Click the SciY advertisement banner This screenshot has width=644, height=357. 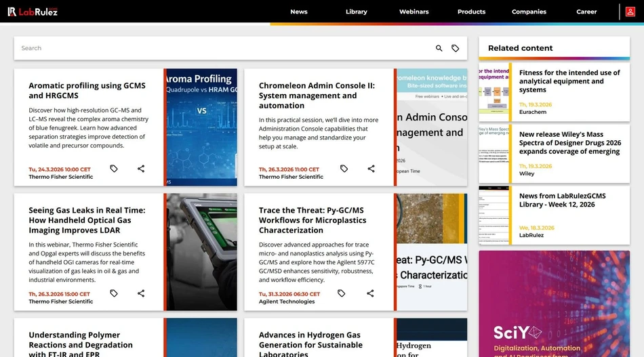coord(554,303)
